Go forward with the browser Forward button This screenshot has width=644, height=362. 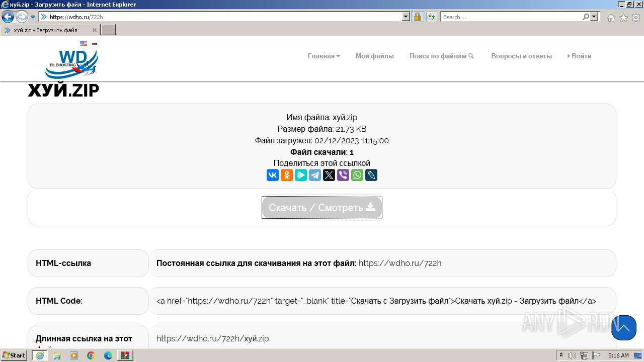(x=22, y=17)
